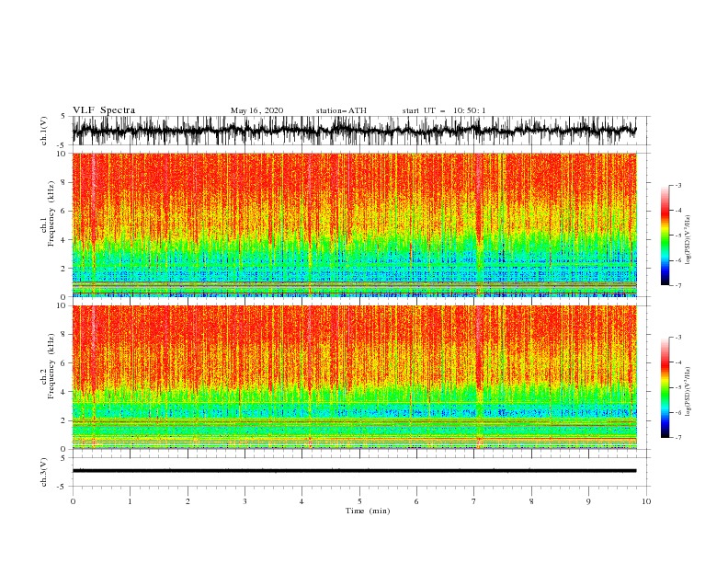728x563 pixels.
Task: Click the '-7' label on ch.1 colorbar
Action: tap(678, 285)
